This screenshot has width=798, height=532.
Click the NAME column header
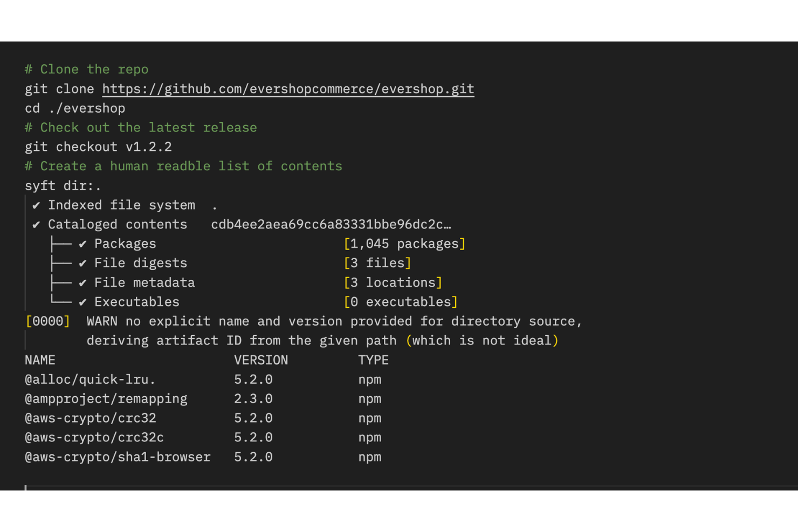point(40,361)
